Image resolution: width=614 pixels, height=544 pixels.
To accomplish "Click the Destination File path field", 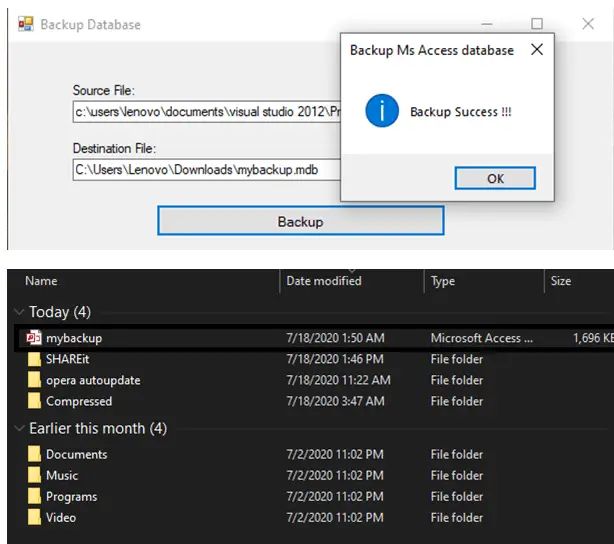I will 207,170.
